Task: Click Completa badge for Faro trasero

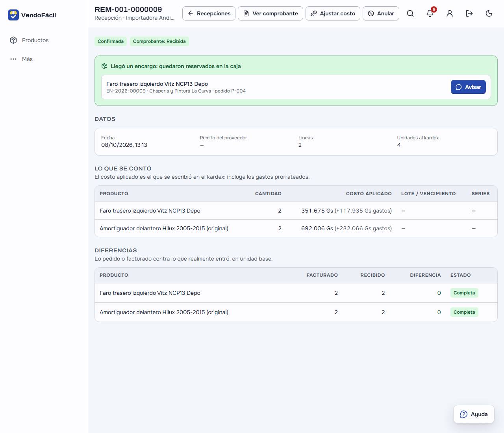Action: click(x=464, y=293)
